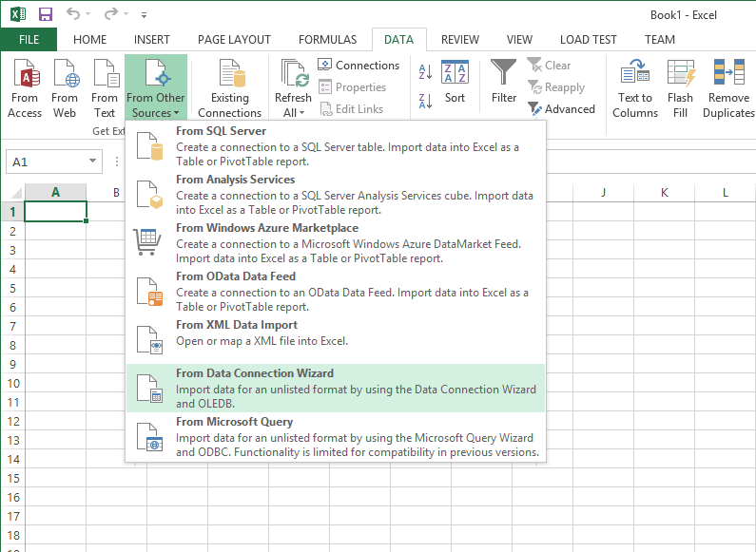756x552 pixels.
Task: Click the Select All corner triangle
Action: [16, 193]
